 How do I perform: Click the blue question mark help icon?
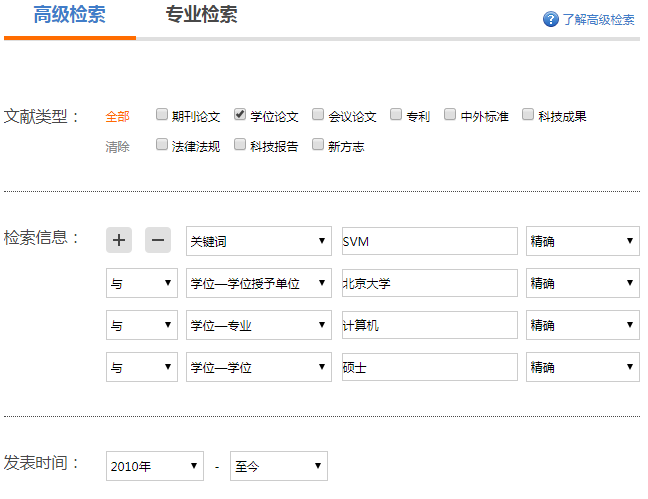coord(550,19)
